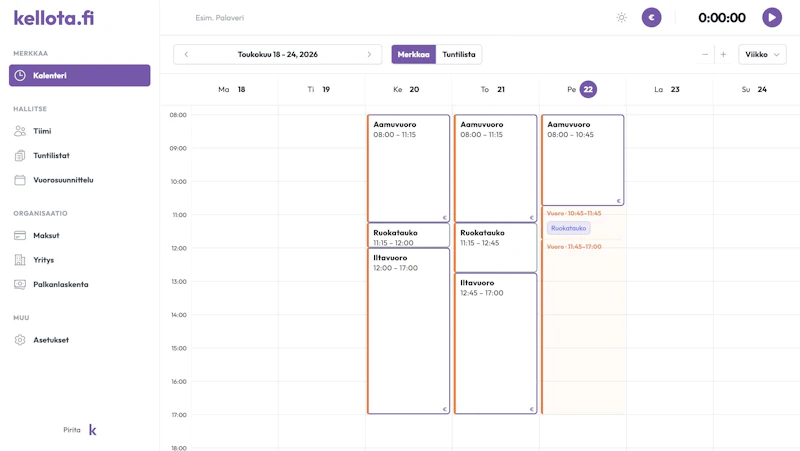Click the Palkanlaskenta money icon
This screenshot has height=451, width=800.
[x=20, y=285]
